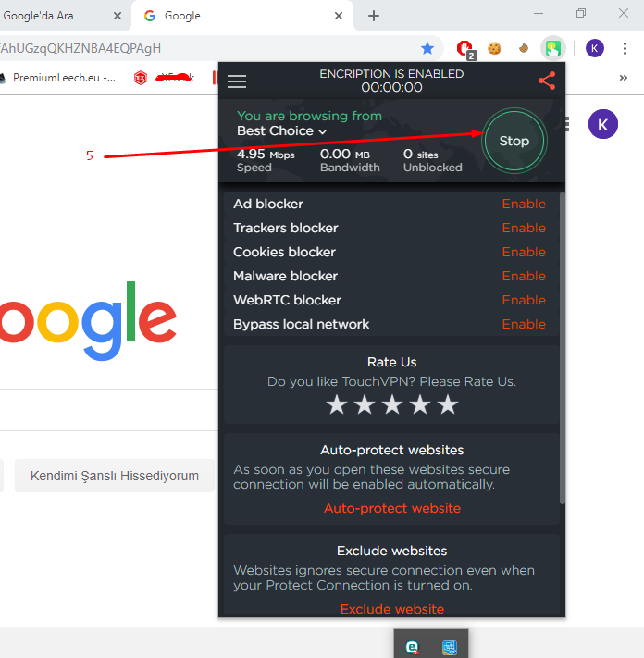Open the cookie extension icon
This screenshot has width=644, height=658.
click(x=494, y=49)
